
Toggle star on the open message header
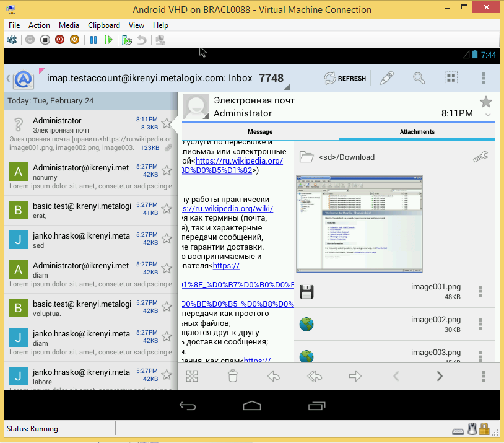tap(486, 102)
